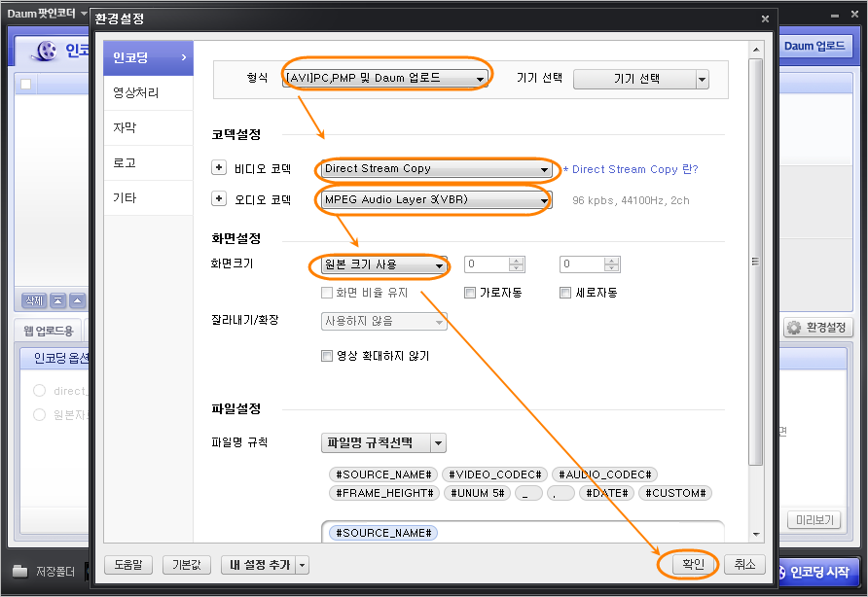Switch to the 로그 settings tab
This screenshot has width=868, height=597.
[x=148, y=162]
